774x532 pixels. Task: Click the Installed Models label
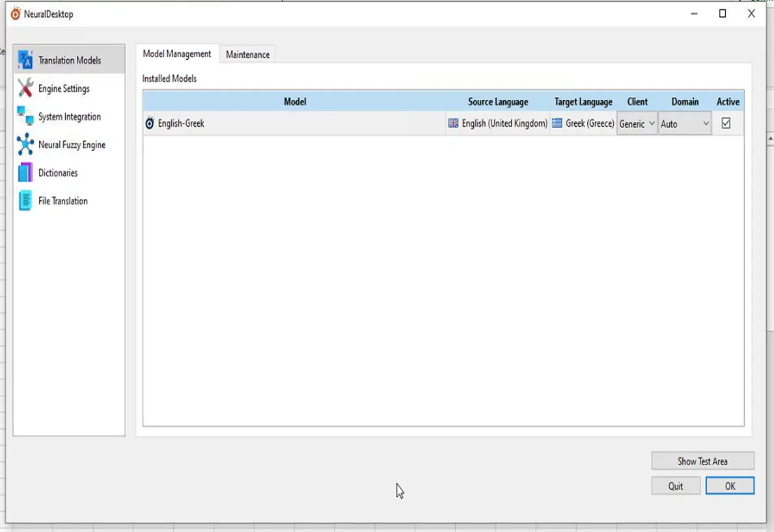(x=169, y=79)
